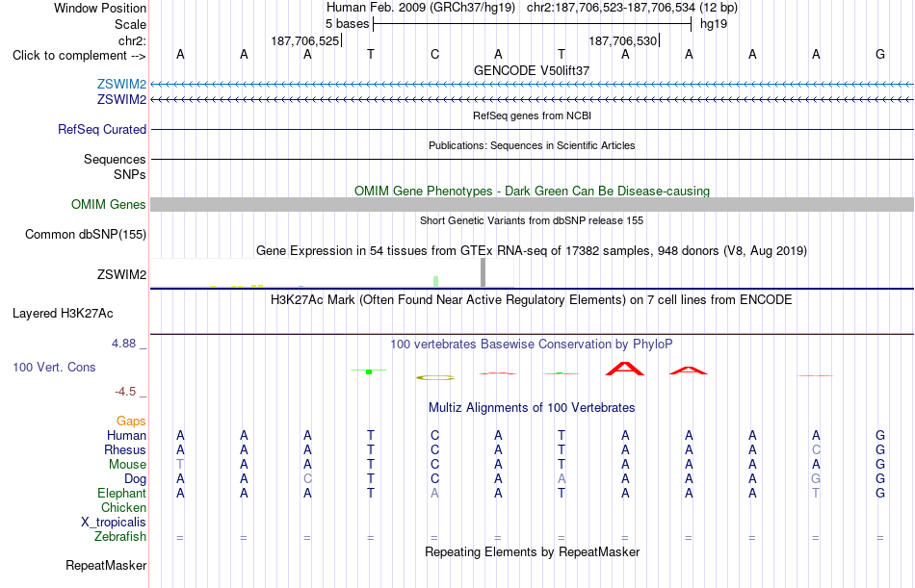Viewport: 915px width, 588px height.
Task: Click the faded A in the Elephant row
Action: [434, 494]
